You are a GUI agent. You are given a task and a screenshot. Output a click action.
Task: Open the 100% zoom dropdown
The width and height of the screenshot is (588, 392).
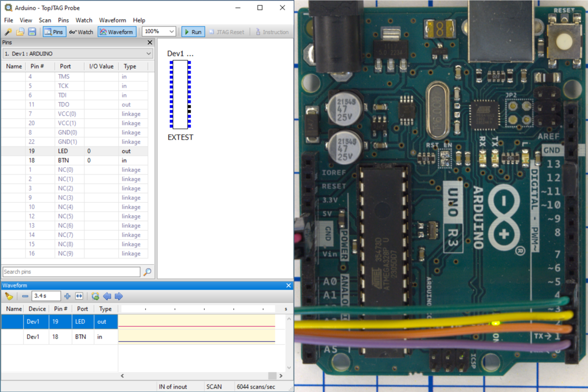[159, 31]
